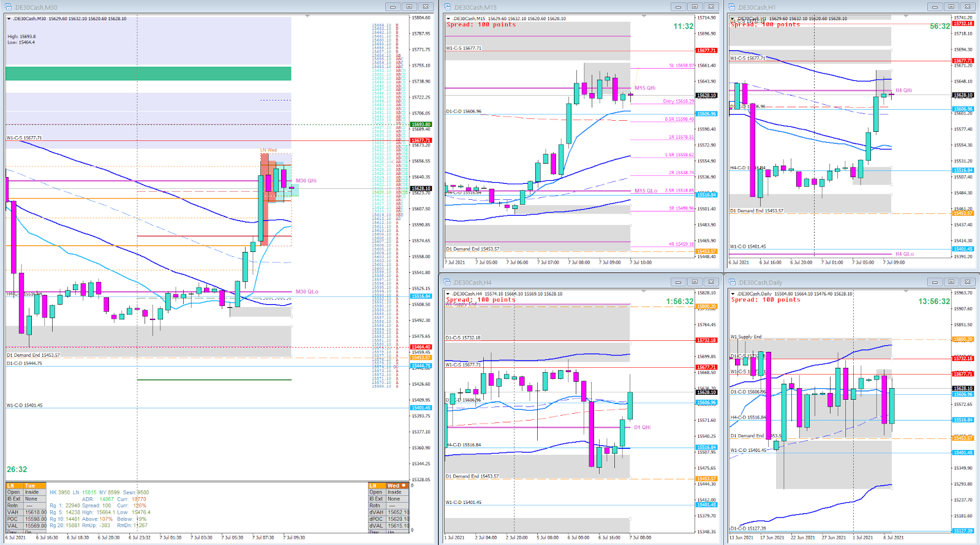Close the .DE30Cash,M15 chart window
Image resolution: width=980 pixels, height=545 pixels.
coord(710,7)
